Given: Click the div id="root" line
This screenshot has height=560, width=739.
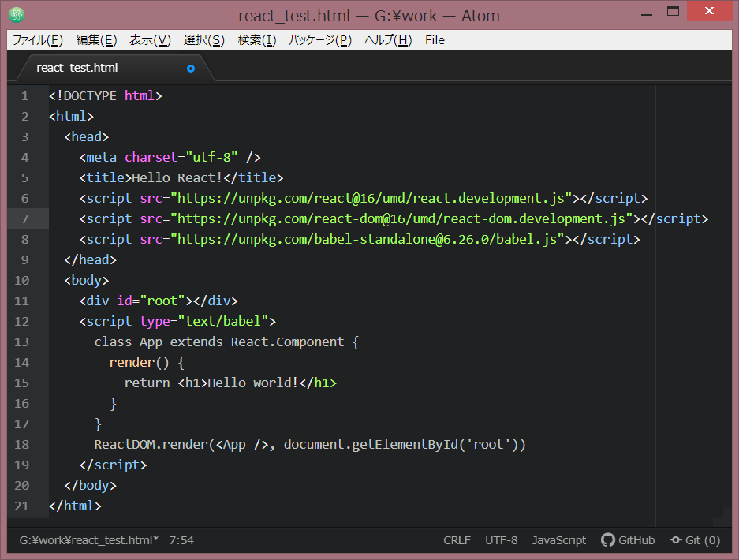Looking at the screenshot, I should coord(159,301).
